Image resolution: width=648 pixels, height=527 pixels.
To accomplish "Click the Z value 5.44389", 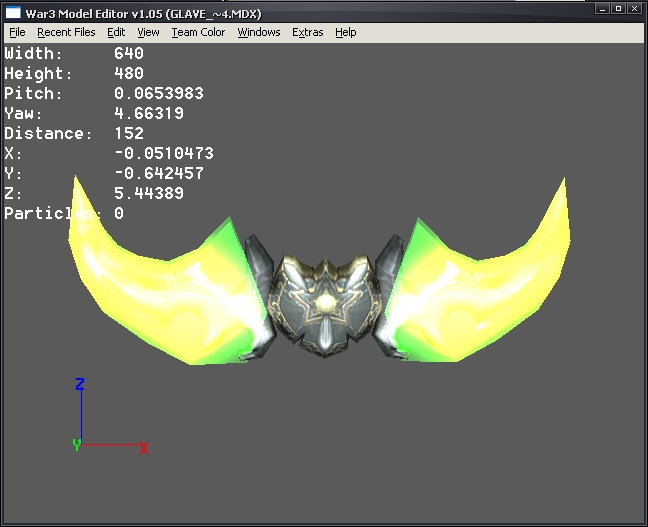I will pyautogui.click(x=149, y=193).
